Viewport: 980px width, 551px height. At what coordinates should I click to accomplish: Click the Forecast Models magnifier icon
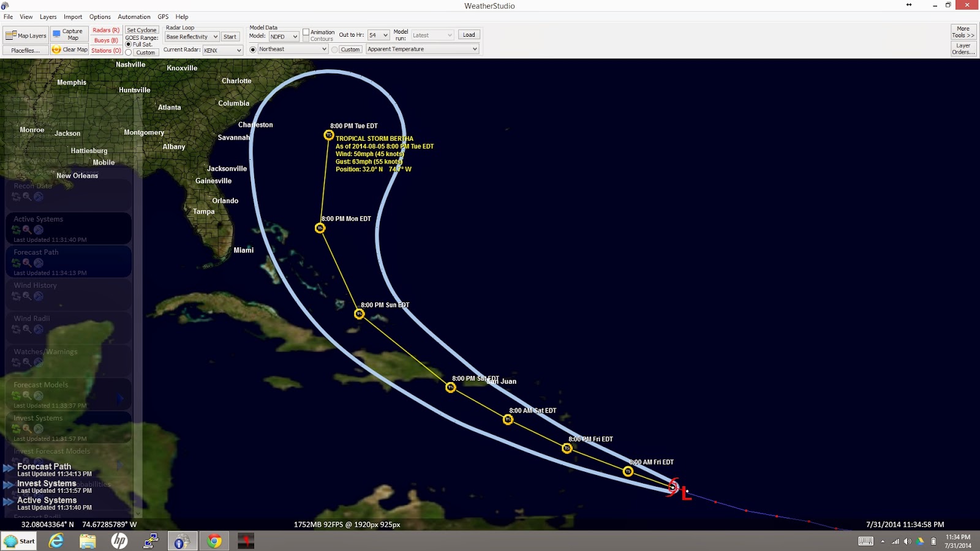tap(27, 395)
